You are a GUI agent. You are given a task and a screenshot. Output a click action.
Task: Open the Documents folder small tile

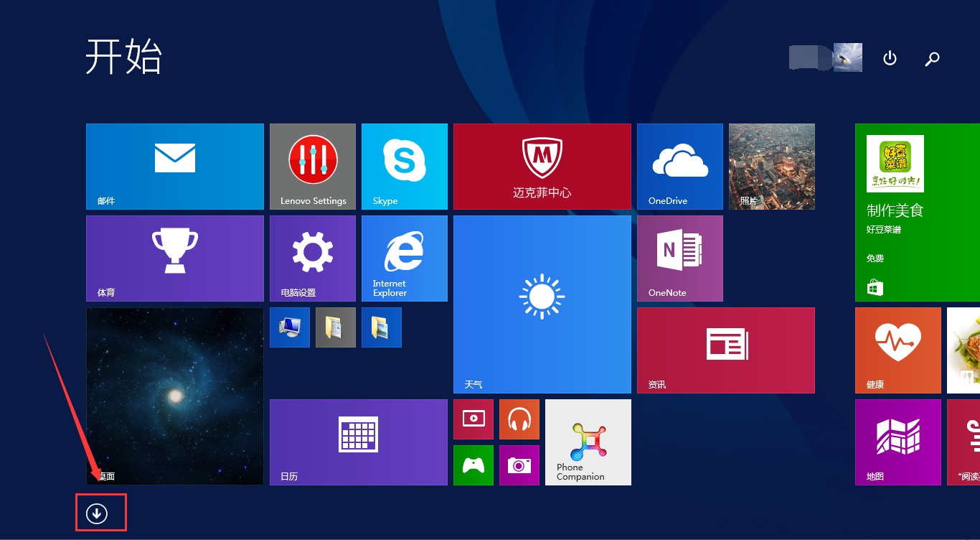(336, 327)
